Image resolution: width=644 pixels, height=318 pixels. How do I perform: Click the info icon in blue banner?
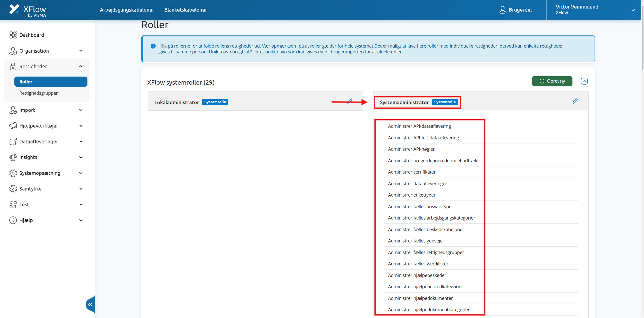[153, 46]
